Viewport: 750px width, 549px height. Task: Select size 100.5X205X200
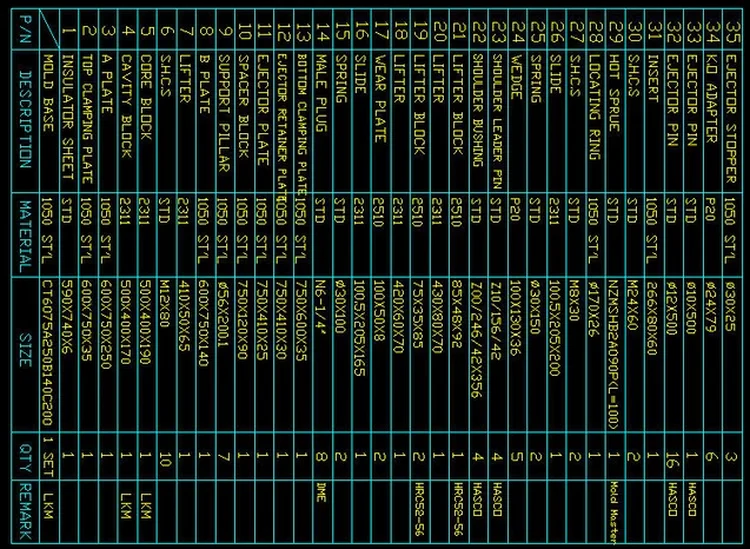click(556, 328)
